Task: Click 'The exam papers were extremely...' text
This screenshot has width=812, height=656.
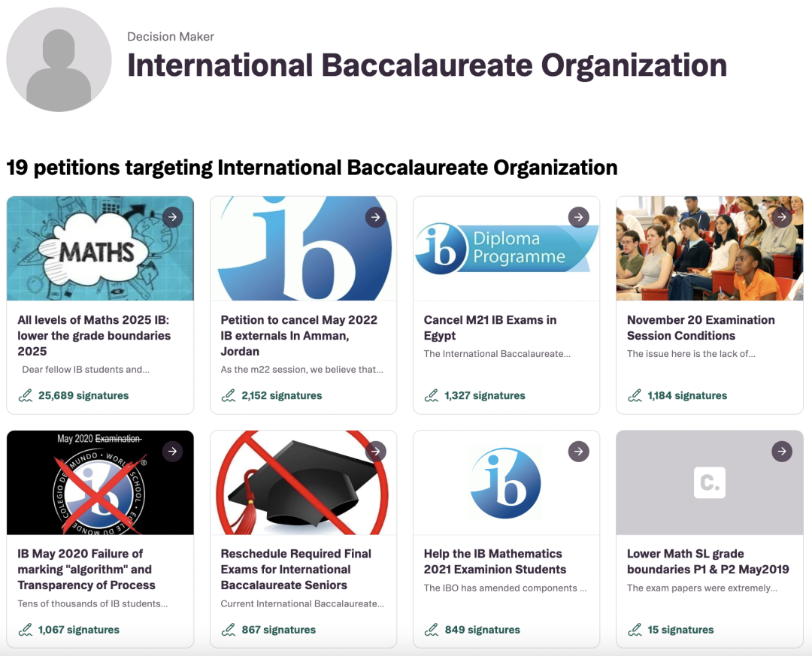Action: (702, 588)
